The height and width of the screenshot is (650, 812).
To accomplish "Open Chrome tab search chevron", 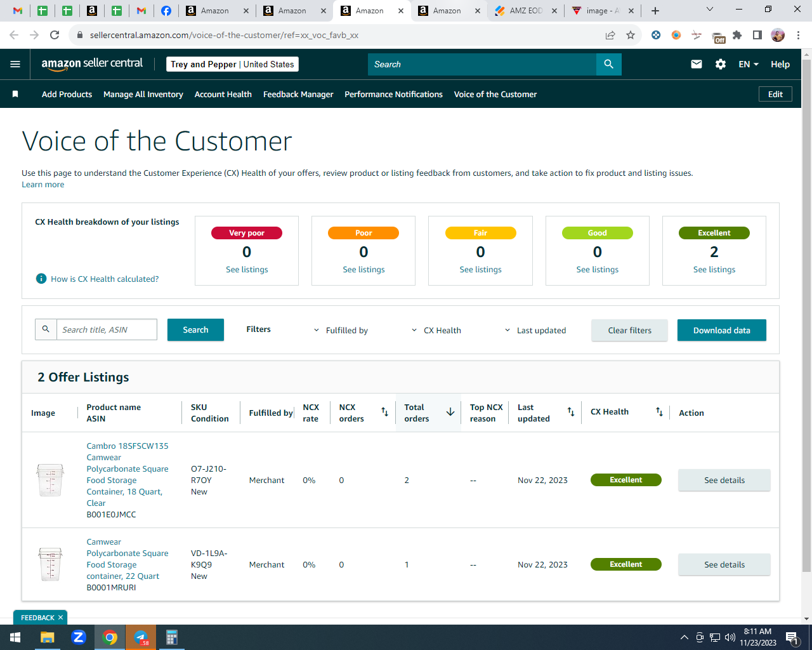I will 710,10.
